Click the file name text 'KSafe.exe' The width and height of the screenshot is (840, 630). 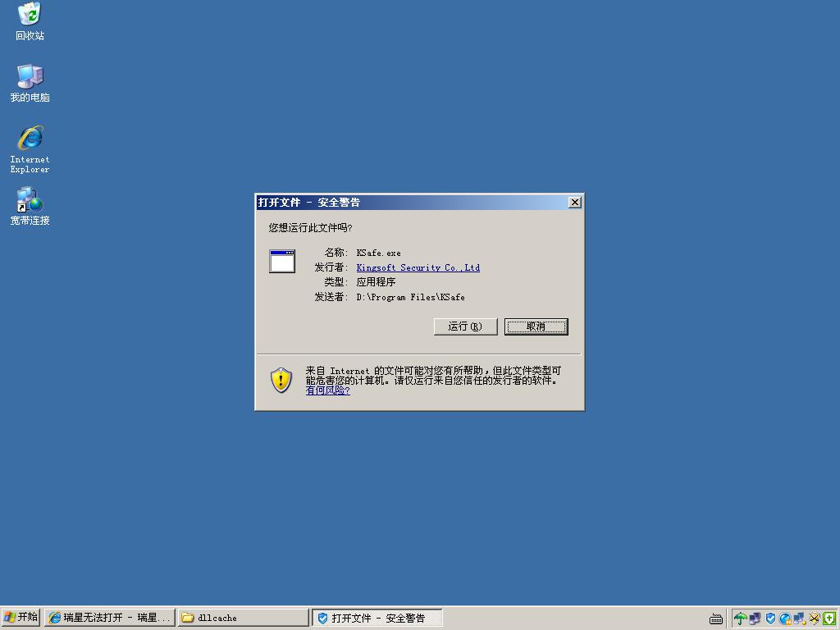379,253
